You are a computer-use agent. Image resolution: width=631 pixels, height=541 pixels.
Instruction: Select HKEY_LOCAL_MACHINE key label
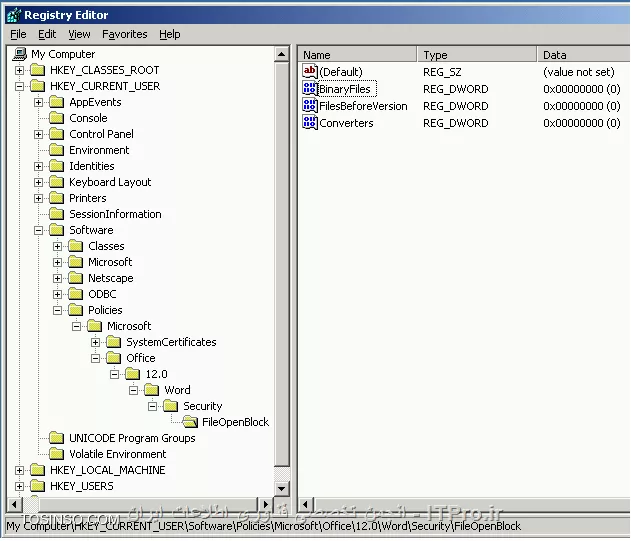(107, 470)
